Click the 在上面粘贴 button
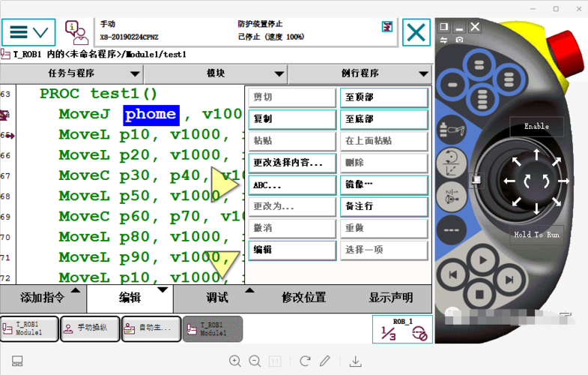 (384, 141)
